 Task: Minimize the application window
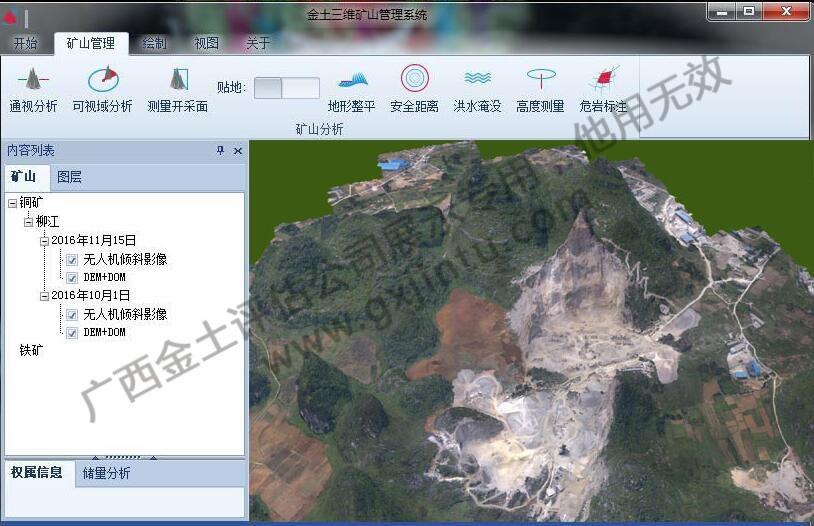click(x=722, y=12)
